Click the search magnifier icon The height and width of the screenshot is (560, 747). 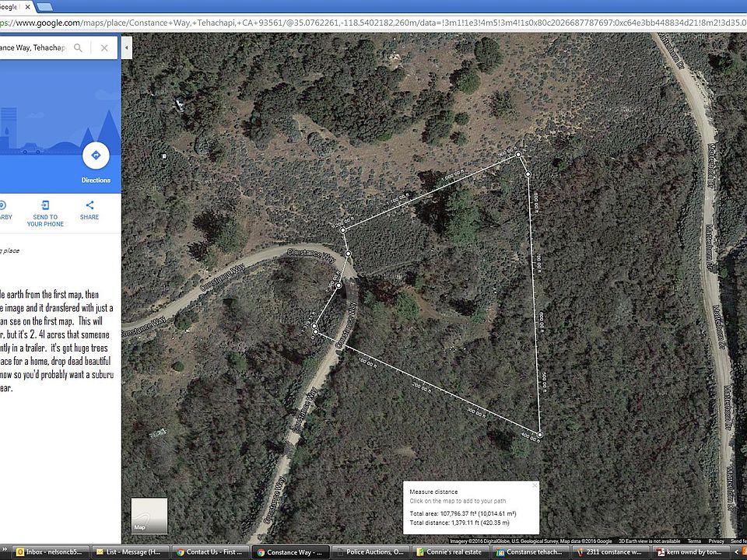tap(78, 47)
